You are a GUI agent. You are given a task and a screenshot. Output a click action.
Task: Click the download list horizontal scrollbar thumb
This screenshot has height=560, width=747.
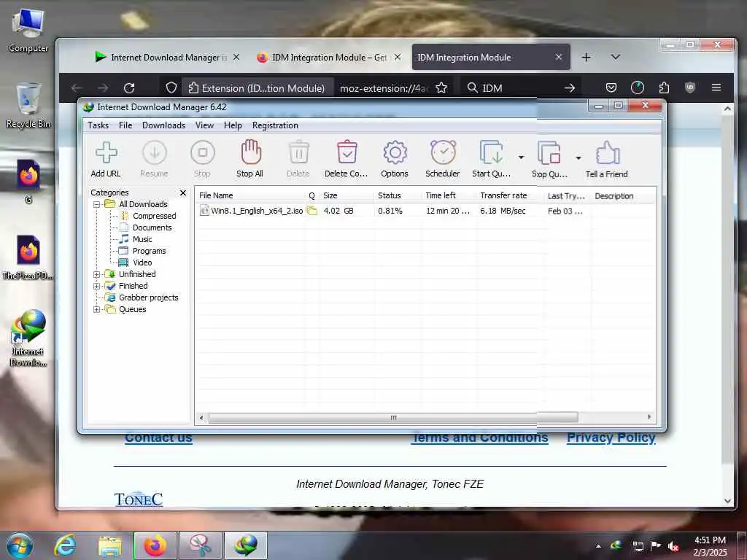[393, 418]
